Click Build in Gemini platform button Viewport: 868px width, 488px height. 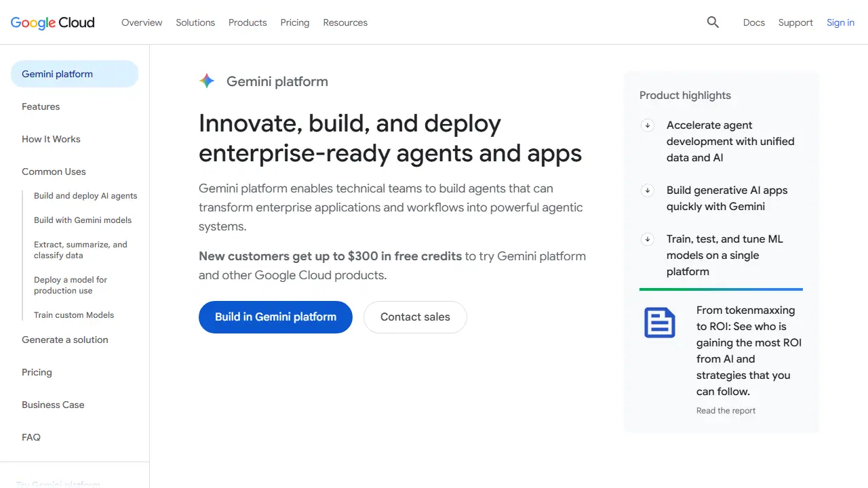275,317
